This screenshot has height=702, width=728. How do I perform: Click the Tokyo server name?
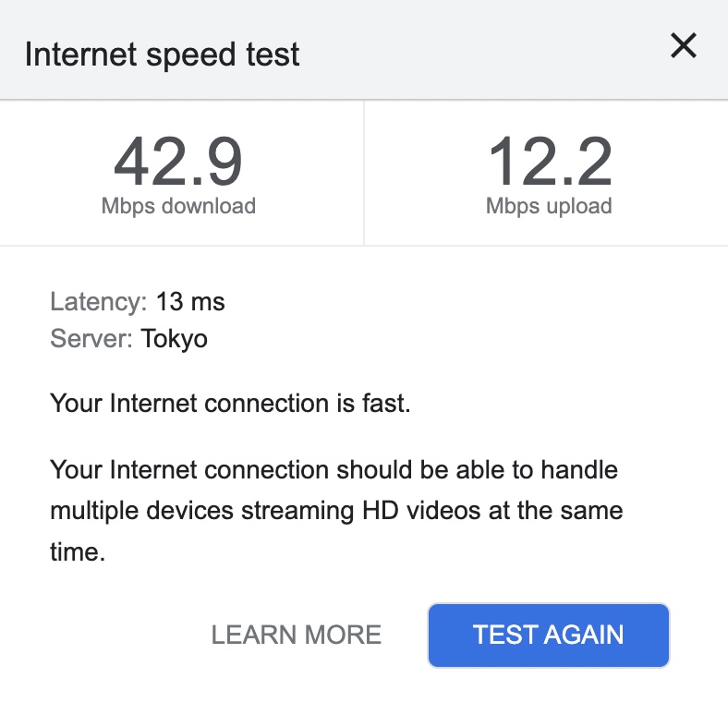[x=175, y=339]
